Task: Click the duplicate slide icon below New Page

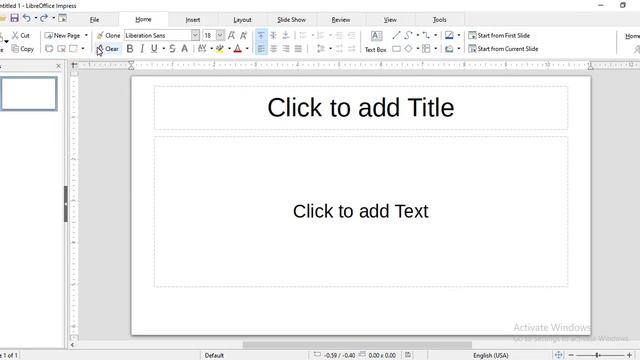Action: pyautogui.click(x=49, y=49)
